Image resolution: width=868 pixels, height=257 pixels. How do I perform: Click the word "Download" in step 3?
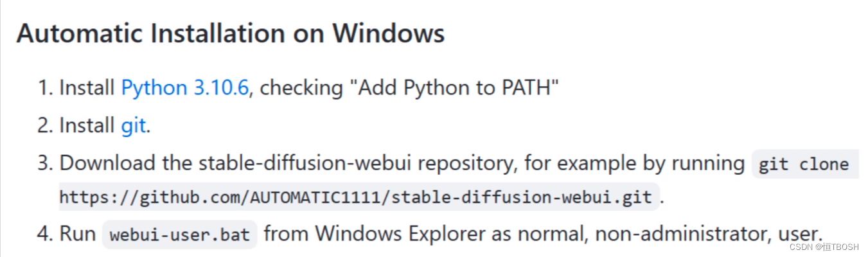107,163
